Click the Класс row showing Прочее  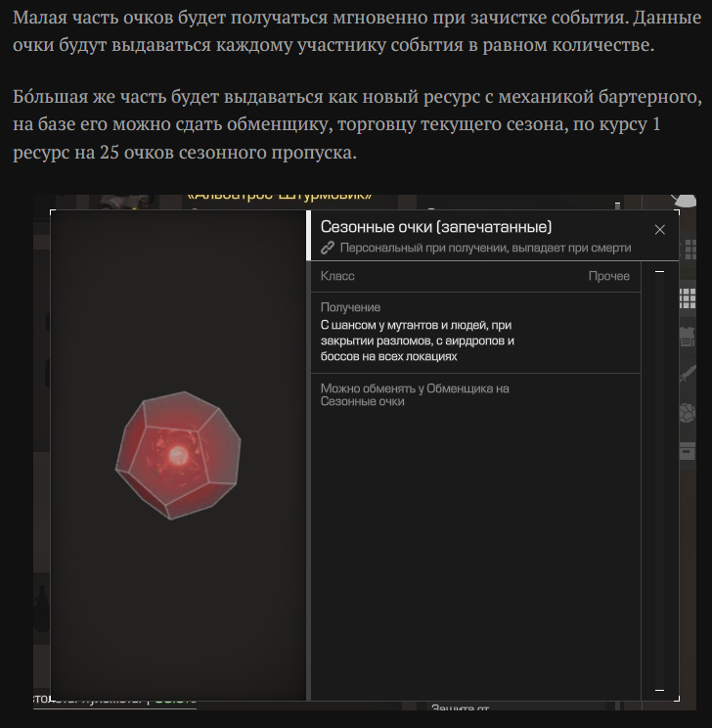point(475,276)
